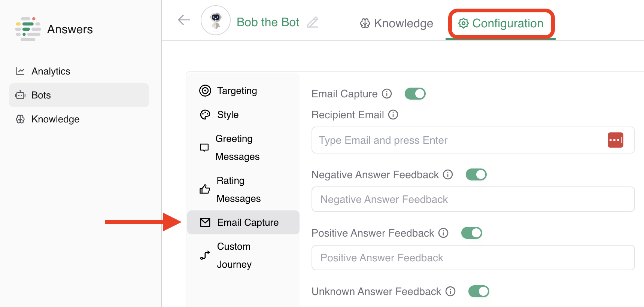Open the Custom Journey settings

(x=234, y=255)
